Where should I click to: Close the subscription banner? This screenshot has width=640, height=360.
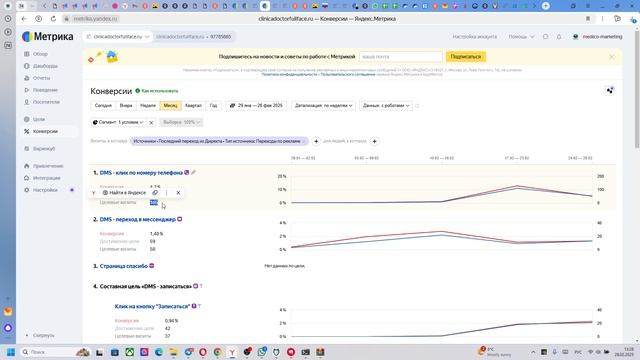tap(611, 57)
